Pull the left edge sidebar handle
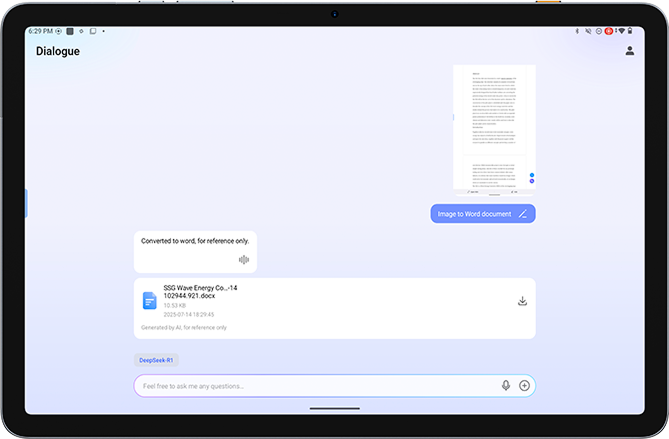Image resolution: width=669 pixels, height=439 pixels. [x=27, y=203]
